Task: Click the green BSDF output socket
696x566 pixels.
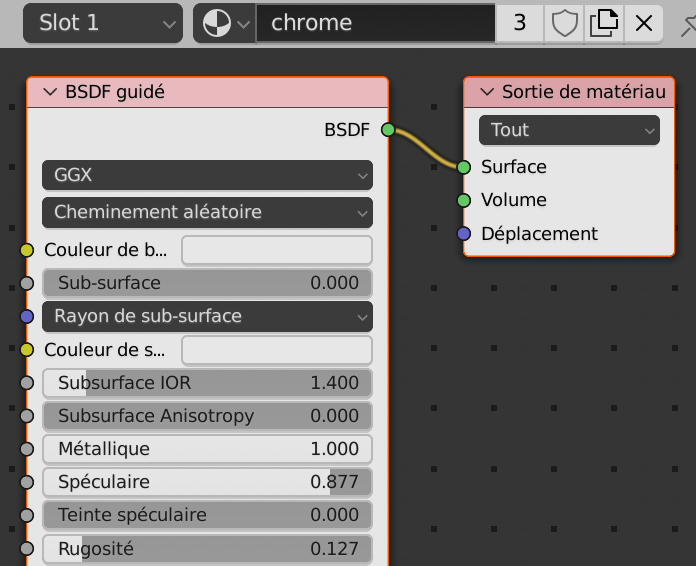Action: coord(388,129)
